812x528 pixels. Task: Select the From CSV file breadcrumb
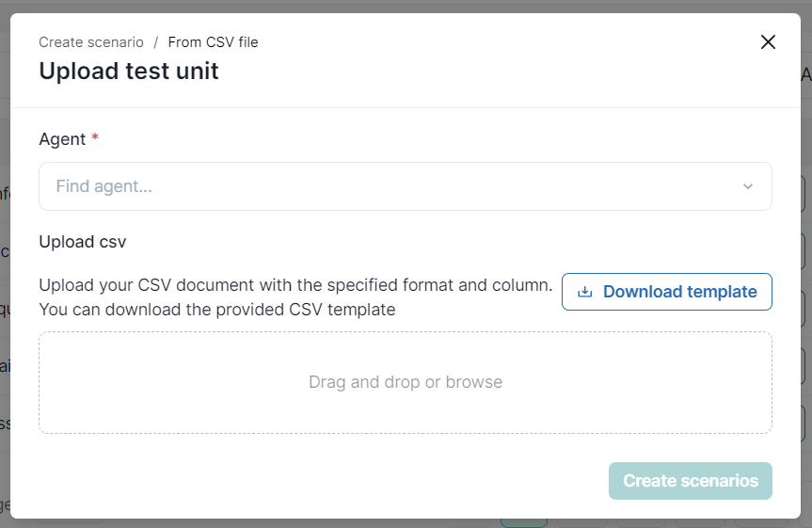[213, 42]
